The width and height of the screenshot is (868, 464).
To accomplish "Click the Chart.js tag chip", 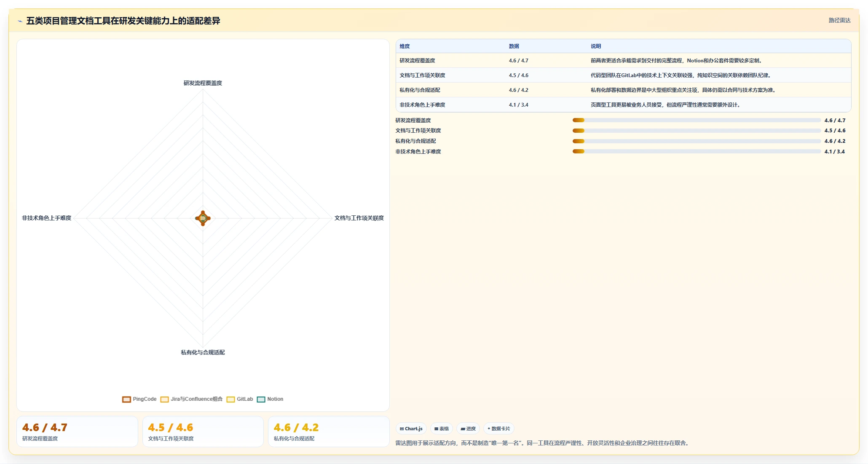I will [411, 429].
